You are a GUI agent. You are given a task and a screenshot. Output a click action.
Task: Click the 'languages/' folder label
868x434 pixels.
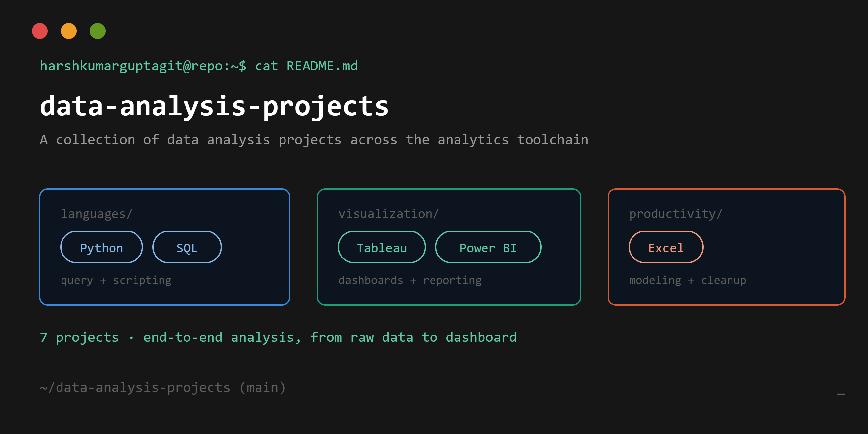point(97,214)
